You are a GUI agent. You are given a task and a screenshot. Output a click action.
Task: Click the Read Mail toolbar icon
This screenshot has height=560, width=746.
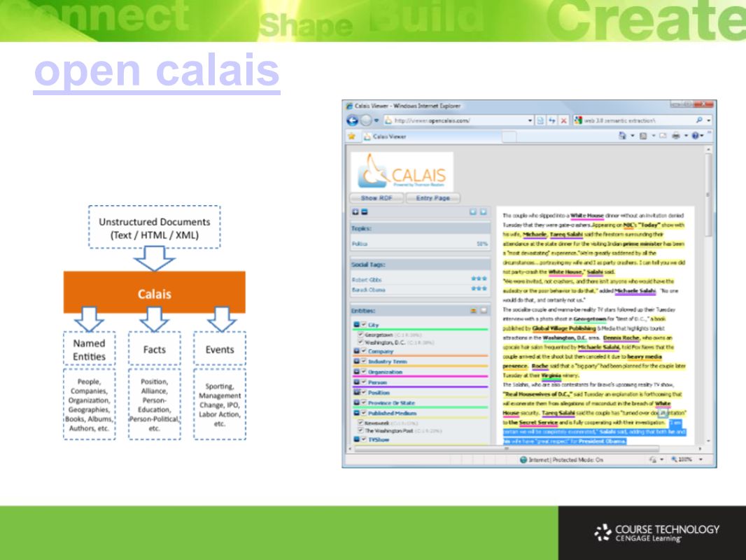663,136
